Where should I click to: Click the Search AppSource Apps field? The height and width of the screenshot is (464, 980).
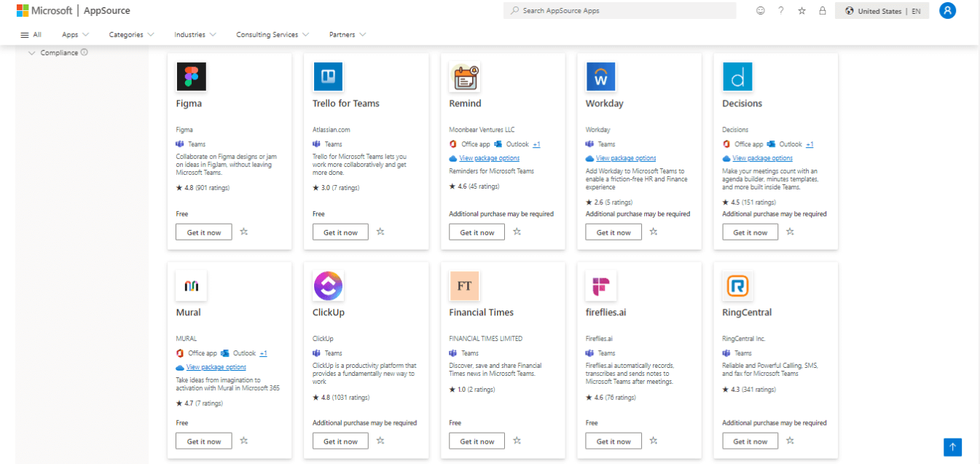[x=620, y=11]
